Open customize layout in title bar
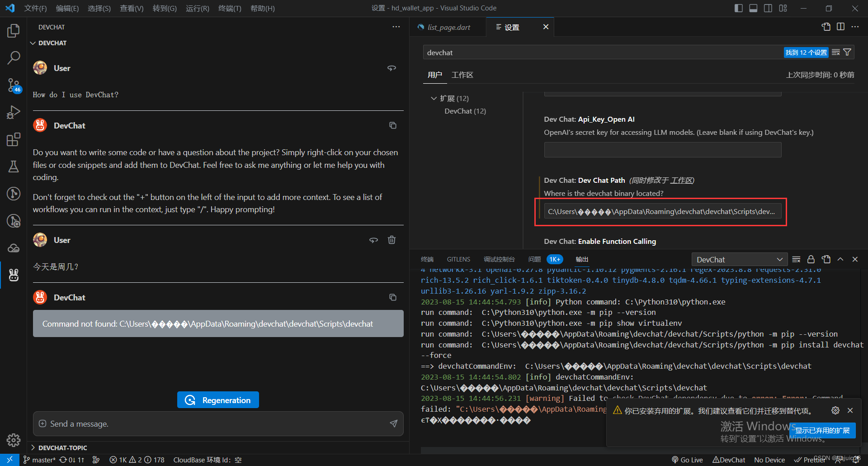 [x=783, y=8]
